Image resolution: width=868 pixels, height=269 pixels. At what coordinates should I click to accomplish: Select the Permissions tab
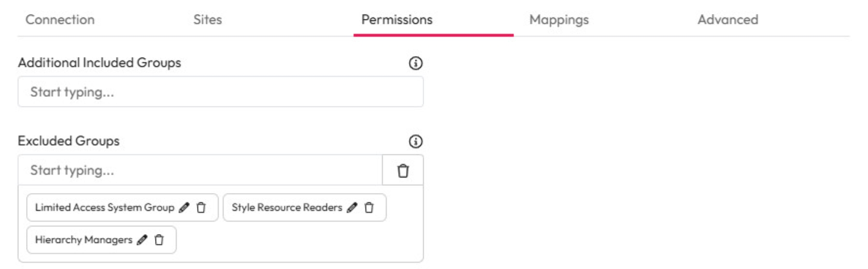pos(397,20)
